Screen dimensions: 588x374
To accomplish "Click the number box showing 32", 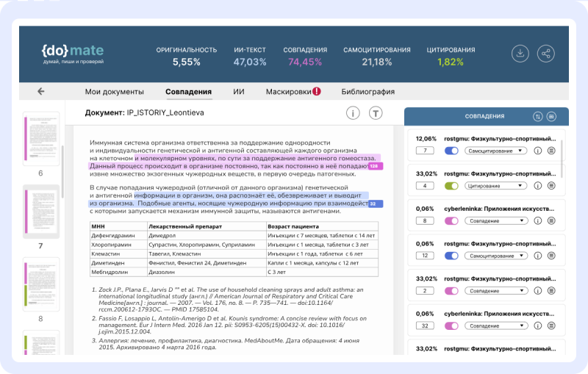I will coord(425,326).
